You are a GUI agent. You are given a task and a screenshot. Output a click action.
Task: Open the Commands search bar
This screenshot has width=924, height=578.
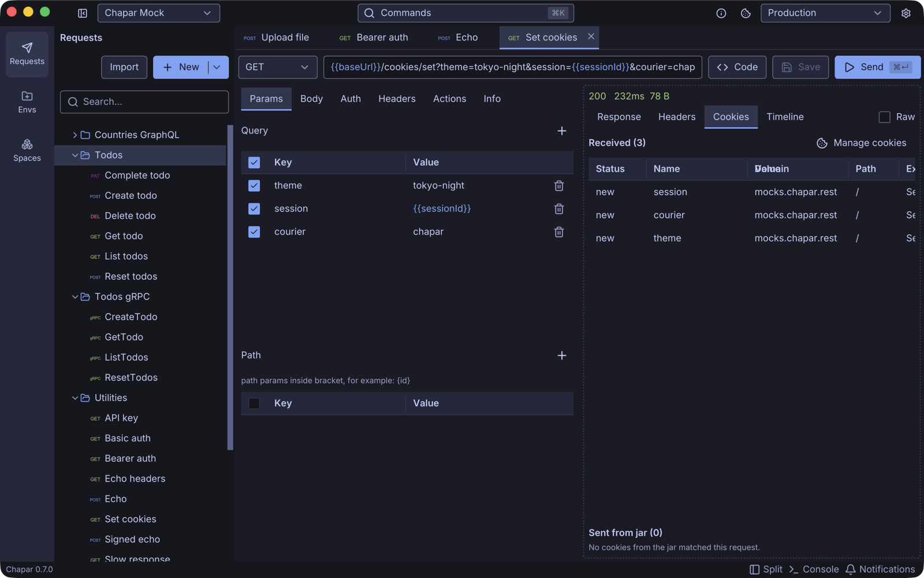click(x=465, y=13)
